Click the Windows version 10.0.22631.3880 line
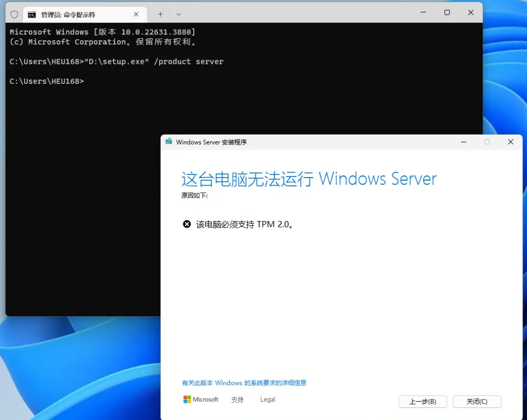The height and width of the screenshot is (420, 527). (x=102, y=32)
